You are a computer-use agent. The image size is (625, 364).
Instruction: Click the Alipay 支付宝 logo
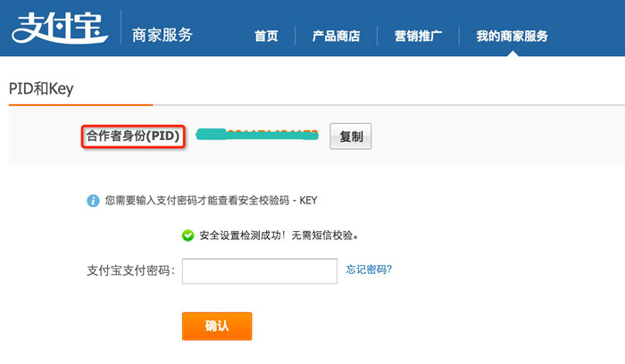[60, 28]
